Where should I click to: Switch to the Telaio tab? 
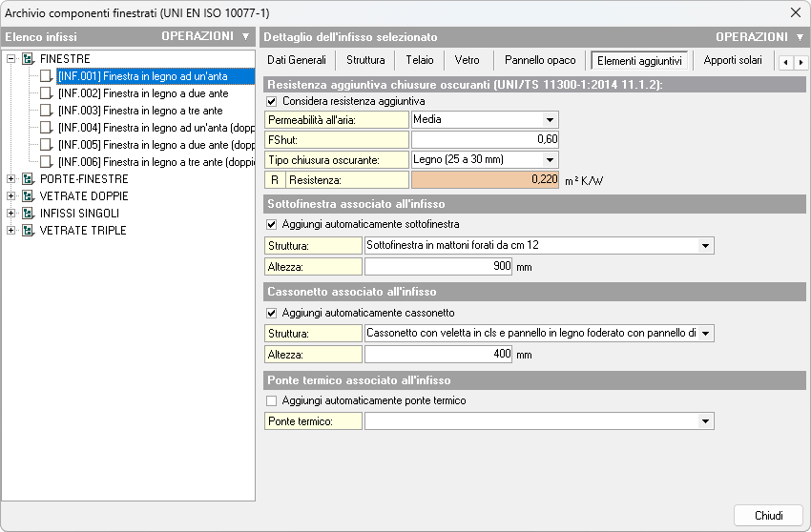tap(419, 60)
